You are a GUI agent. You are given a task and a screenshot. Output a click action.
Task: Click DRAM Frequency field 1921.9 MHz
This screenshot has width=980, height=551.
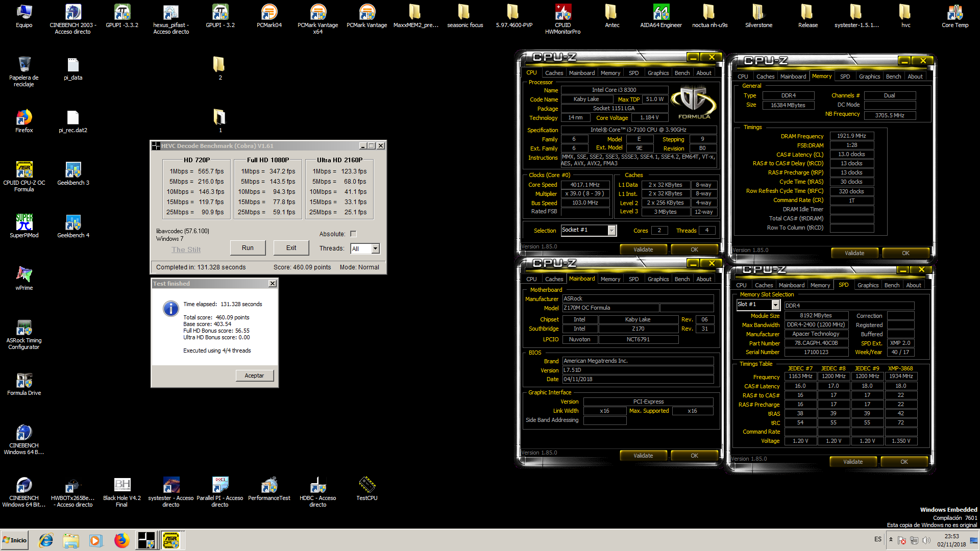(x=851, y=136)
